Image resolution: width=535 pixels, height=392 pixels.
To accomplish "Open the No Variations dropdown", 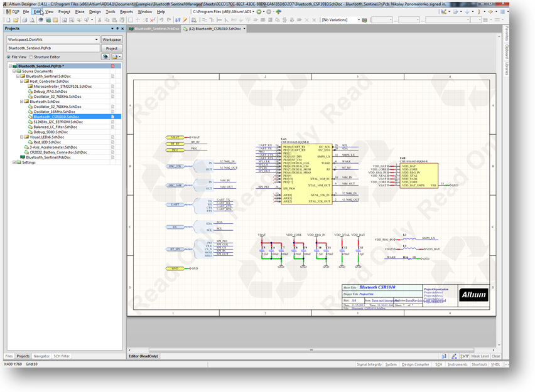I will coord(359,20).
